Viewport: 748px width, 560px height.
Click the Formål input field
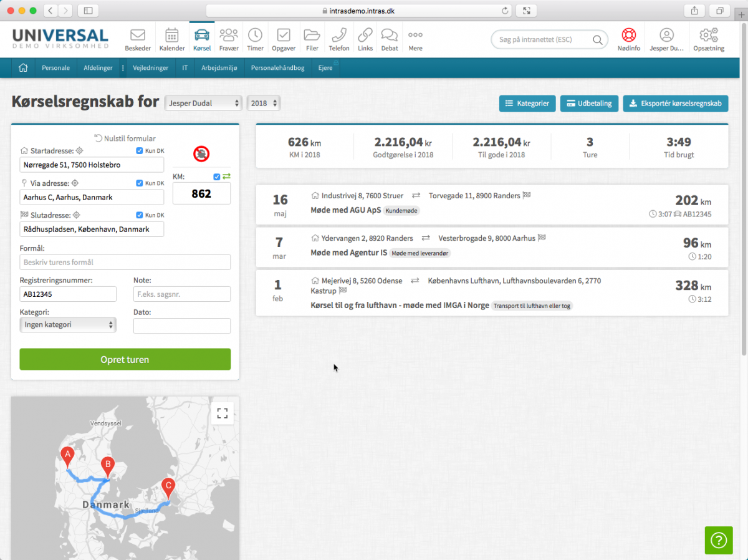pos(125,263)
